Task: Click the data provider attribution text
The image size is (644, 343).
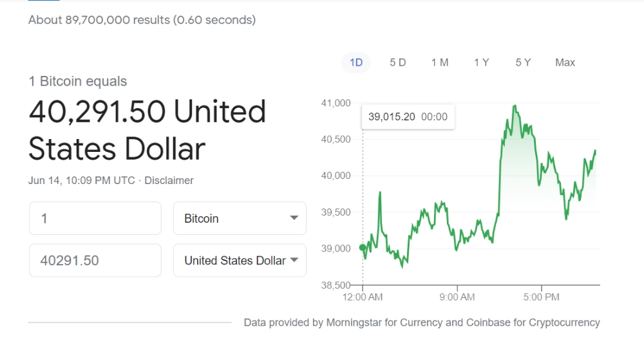Action: pos(422,322)
